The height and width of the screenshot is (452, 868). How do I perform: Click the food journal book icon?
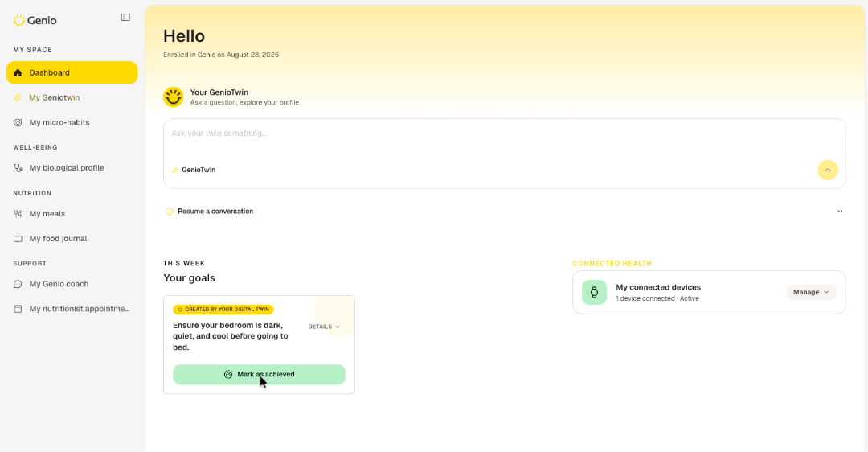coord(18,239)
